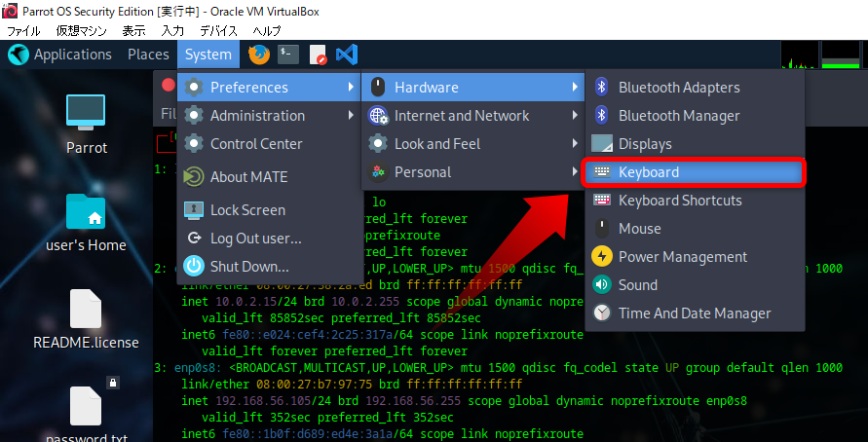Screen dimensions: 868x442
Task: Open Control Center
Action: pos(269,143)
